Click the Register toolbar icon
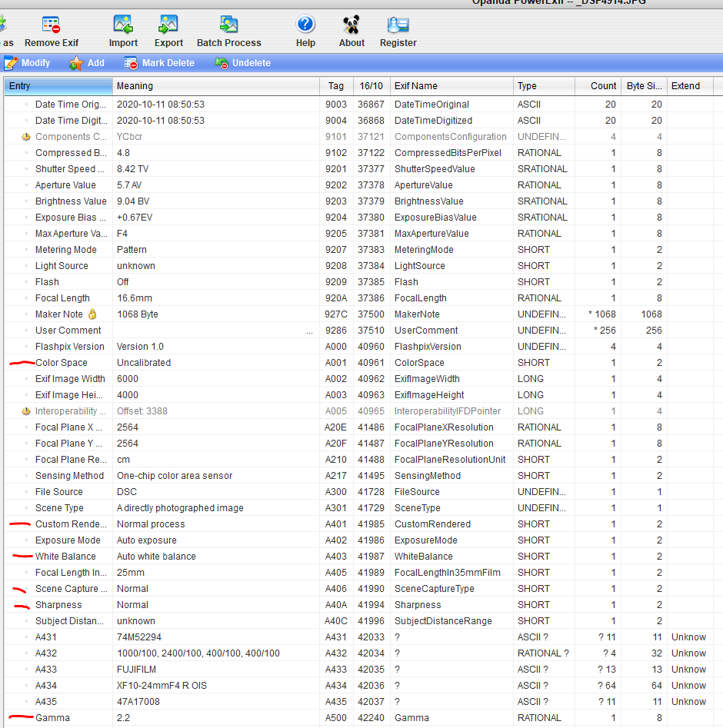The width and height of the screenshot is (723, 728). pyautogui.click(x=398, y=25)
